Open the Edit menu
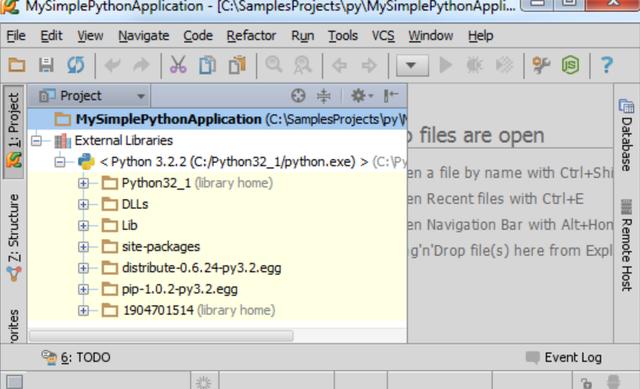The image size is (640, 389). click(x=51, y=36)
